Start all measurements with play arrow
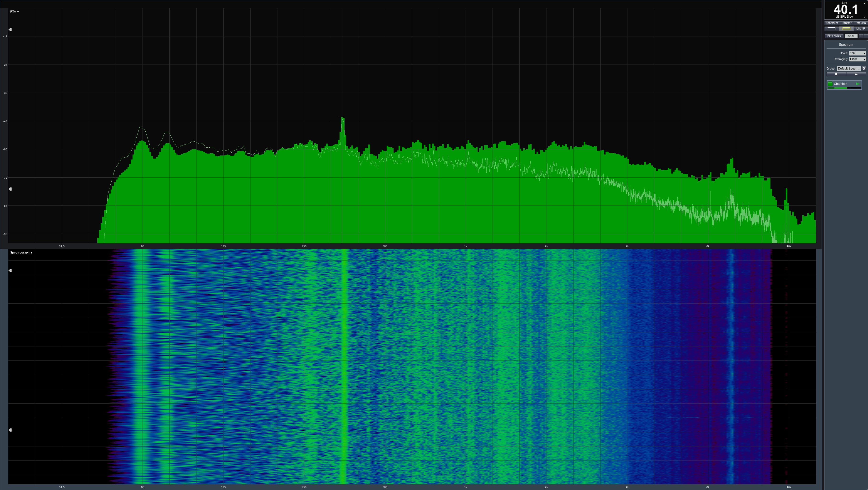The image size is (868, 490). tap(856, 74)
